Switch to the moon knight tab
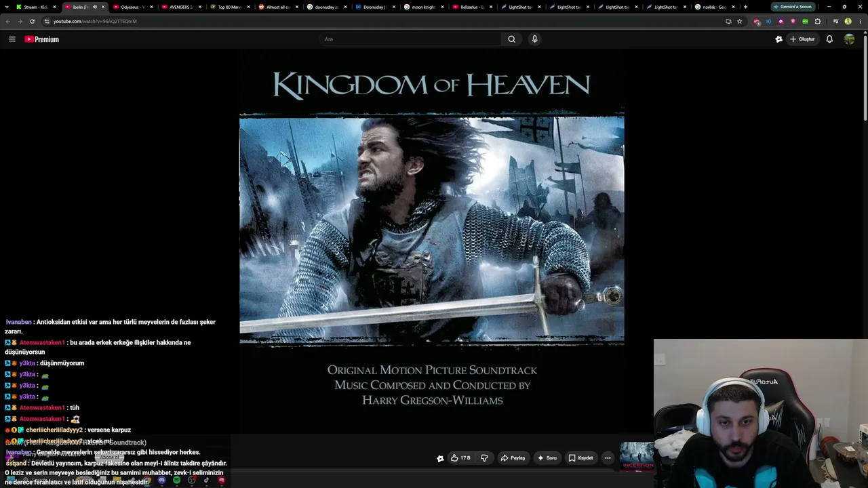 (x=425, y=7)
